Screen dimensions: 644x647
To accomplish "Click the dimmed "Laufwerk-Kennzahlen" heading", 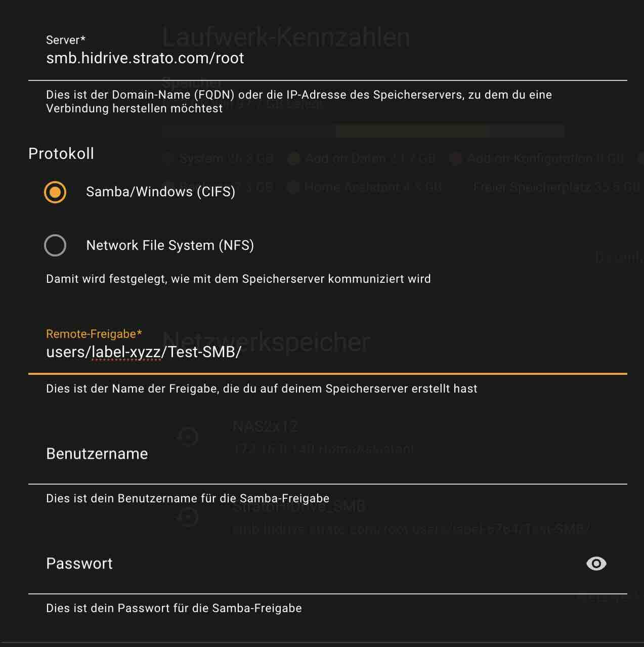I will pyautogui.click(x=286, y=37).
